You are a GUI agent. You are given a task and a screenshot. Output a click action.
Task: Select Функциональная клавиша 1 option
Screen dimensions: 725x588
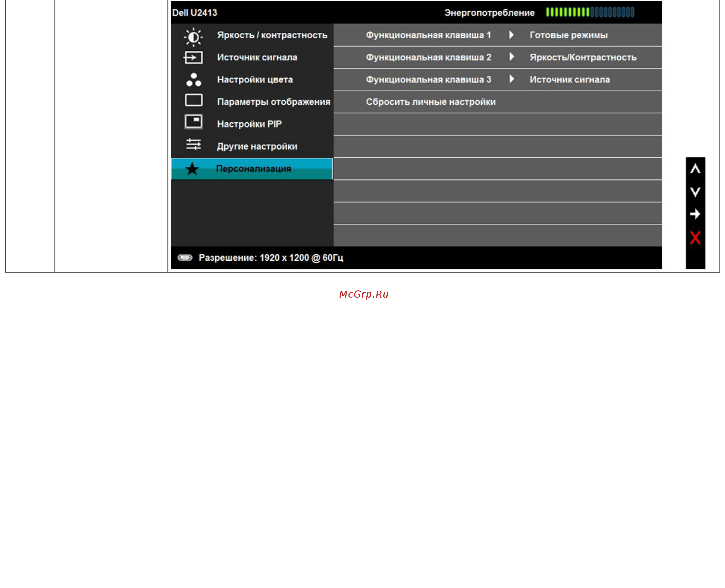[428, 35]
